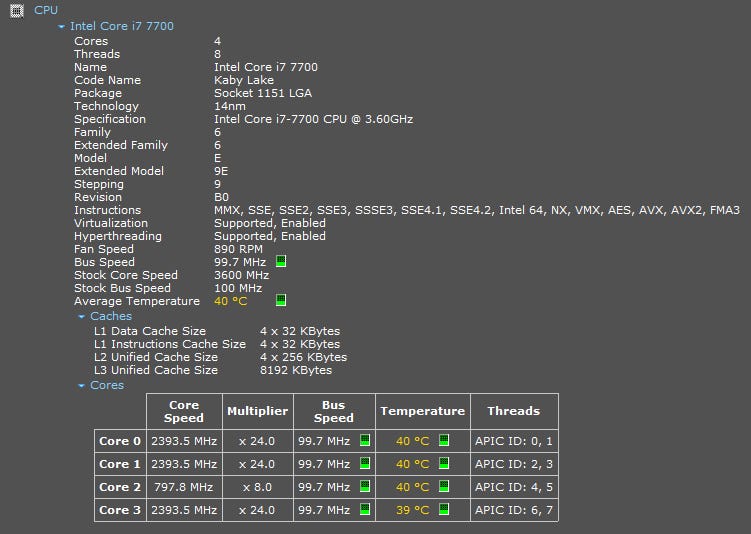Click the CPU section heading
Image resolution: width=751 pixels, height=534 pixels.
tap(46, 10)
